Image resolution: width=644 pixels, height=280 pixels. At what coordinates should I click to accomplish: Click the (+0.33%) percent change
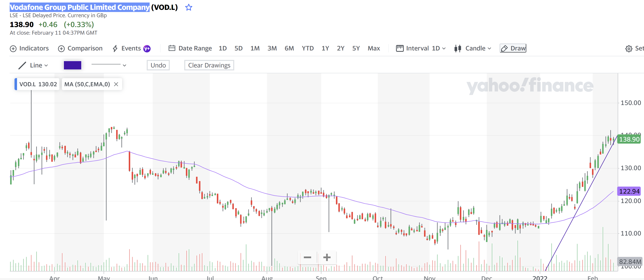(x=79, y=25)
